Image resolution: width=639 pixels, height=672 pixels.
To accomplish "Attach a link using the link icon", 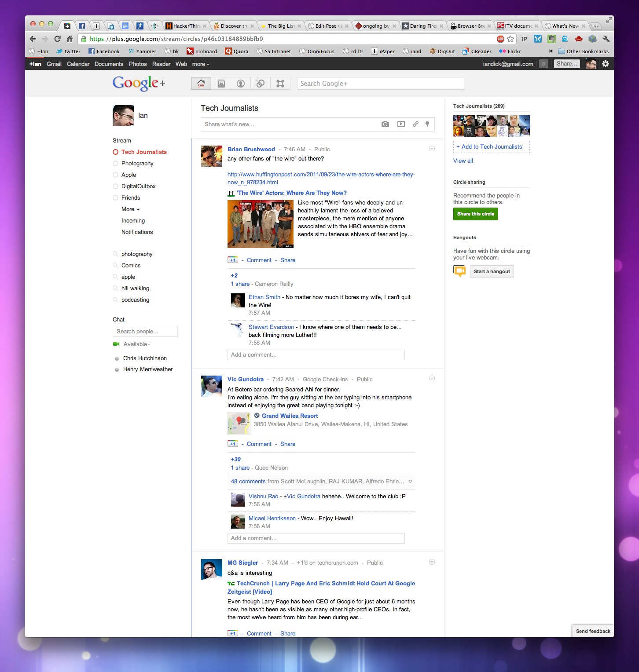I will click(x=415, y=124).
